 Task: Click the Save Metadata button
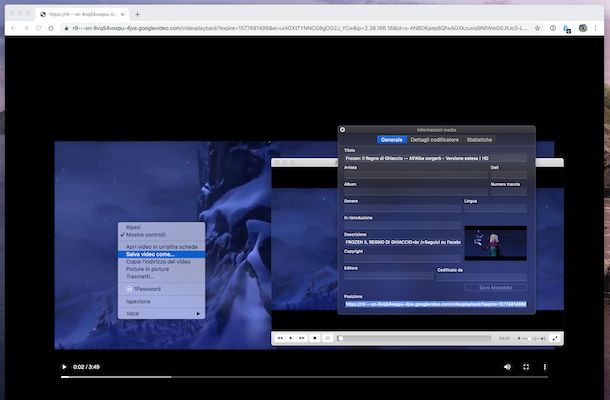pyautogui.click(x=495, y=288)
